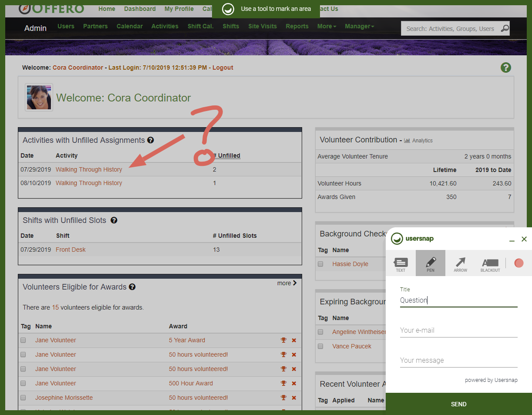The height and width of the screenshot is (415, 532).
Task: Click the award icon next to Jane Volunteer's 5 Year Award
Action: tap(283, 340)
